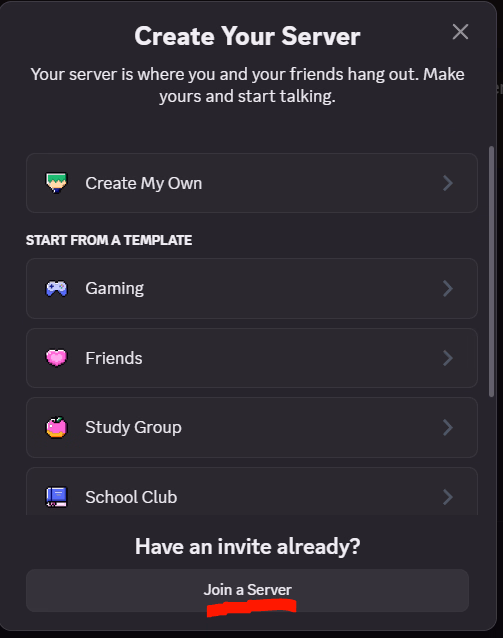Click the template list vertical scrollbar

click(x=491, y=271)
